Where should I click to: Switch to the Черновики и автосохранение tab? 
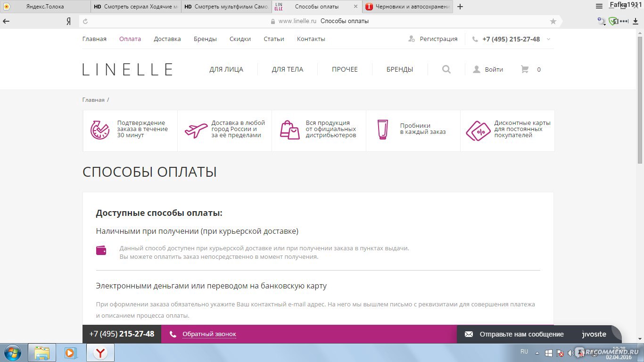[408, 7]
